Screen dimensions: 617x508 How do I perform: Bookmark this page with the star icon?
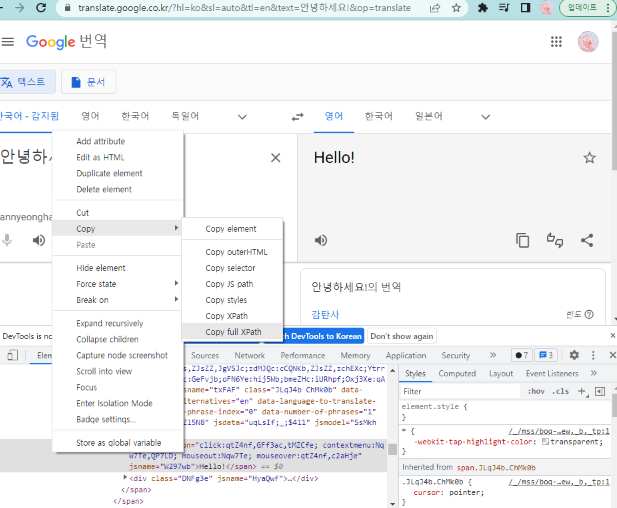click(456, 8)
